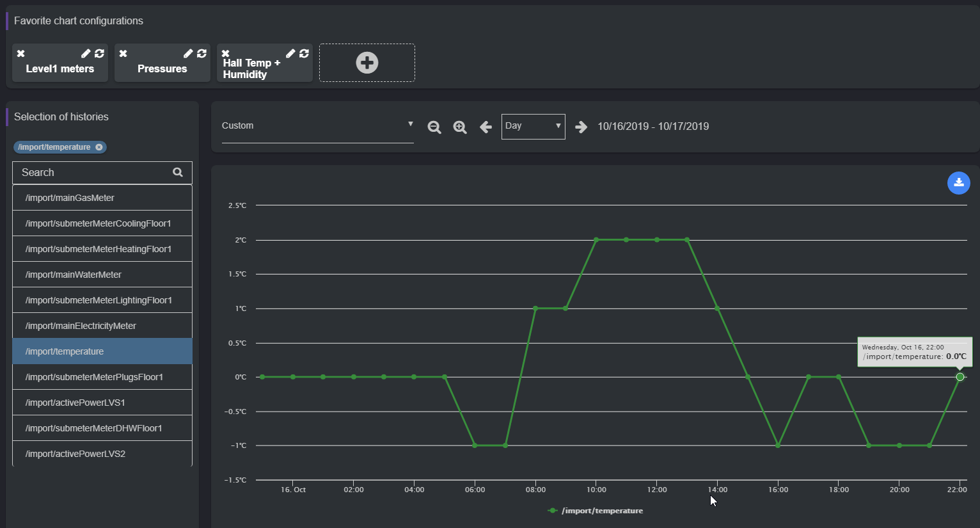The height and width of the screenshot is (528, 980).
Task: Edit the Level1 meters favorite with pencil icon
Action: [x=86, y=53]
